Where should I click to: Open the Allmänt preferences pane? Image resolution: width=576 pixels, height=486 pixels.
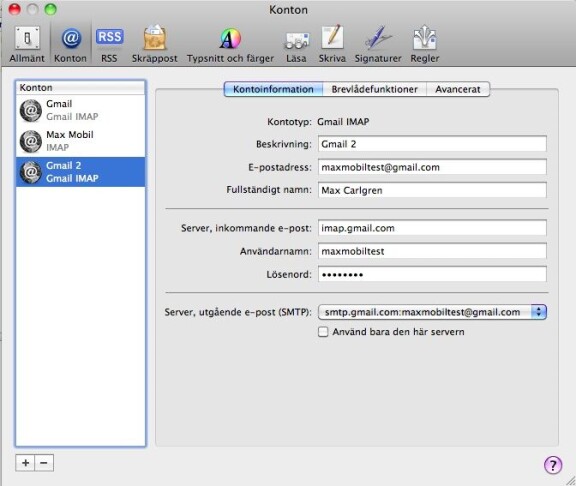click(x=27, y=44)
